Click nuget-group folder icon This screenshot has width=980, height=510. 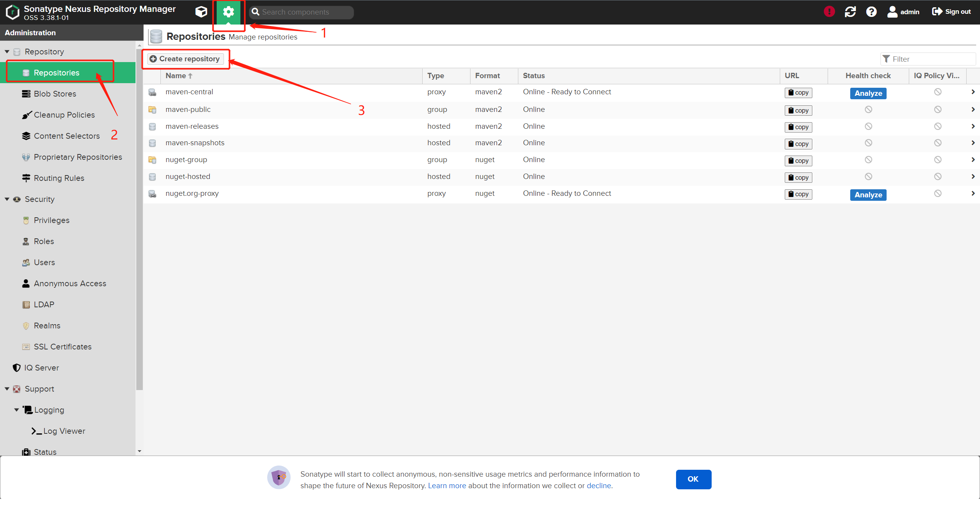click(152, 160)
